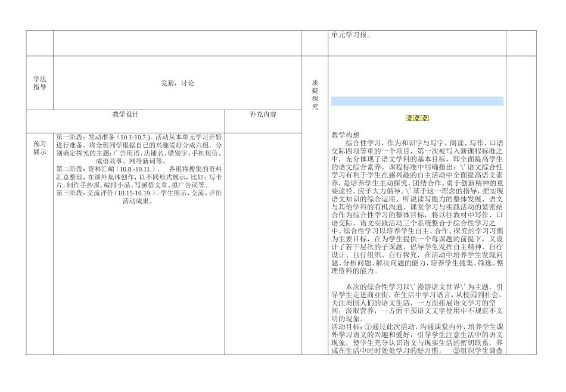Click the line starting 活动目标：①通过此次活动
The width and height of the screenshot is (566, 392).
coord(417,326)
